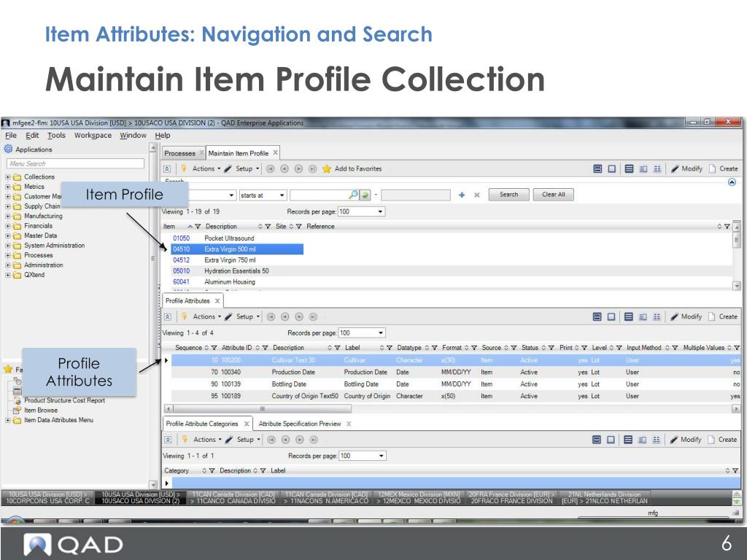The image size is (747, 560).
Task: Open the Help menu
Action: point(163,135)
